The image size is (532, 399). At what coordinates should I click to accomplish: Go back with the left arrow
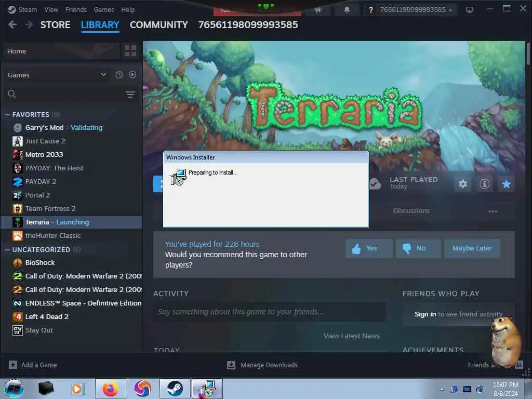coord(12,24)
